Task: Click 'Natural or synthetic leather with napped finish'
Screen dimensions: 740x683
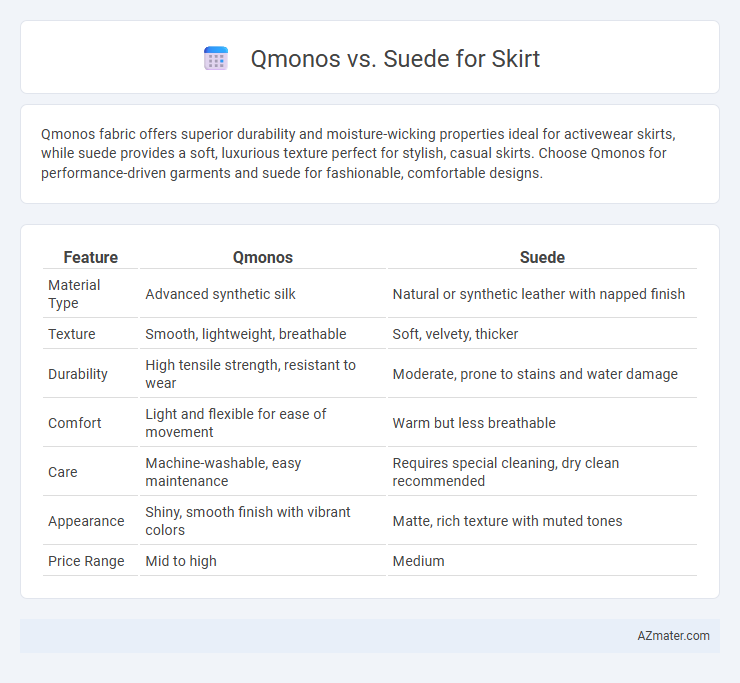Action: pyautogui.click(x=538, y=294)
